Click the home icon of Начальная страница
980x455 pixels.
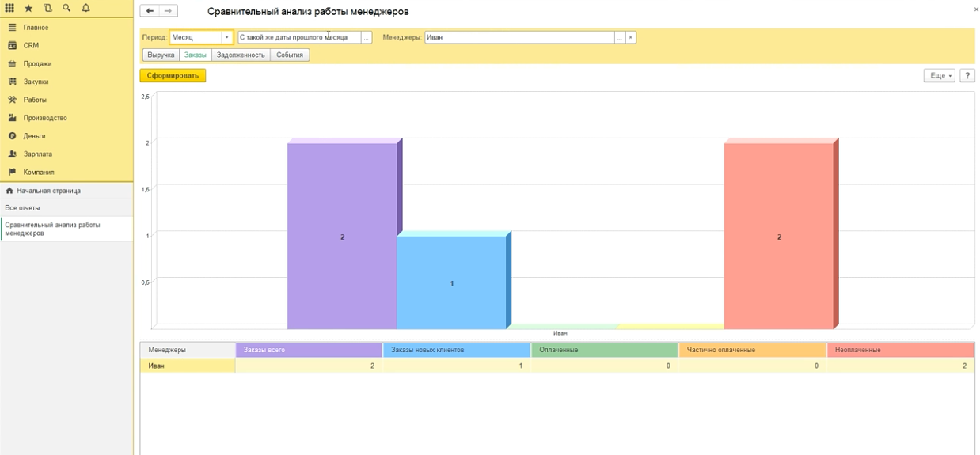(9, 191)
